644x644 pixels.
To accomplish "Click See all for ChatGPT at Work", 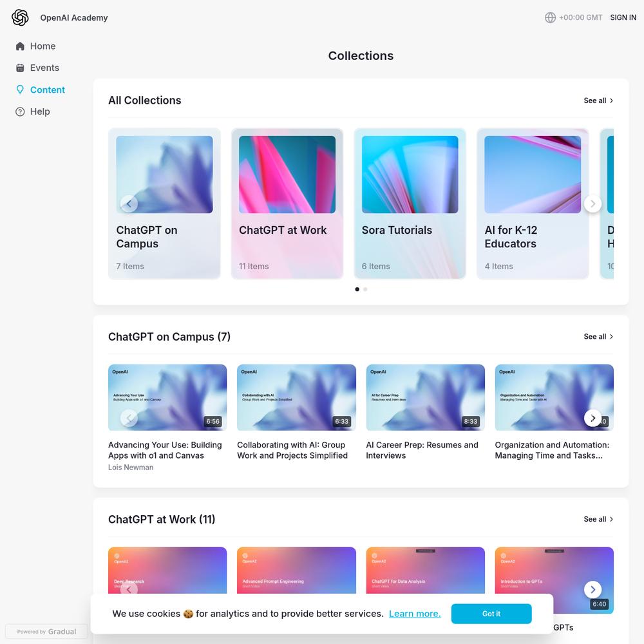I will pos(598,519).
